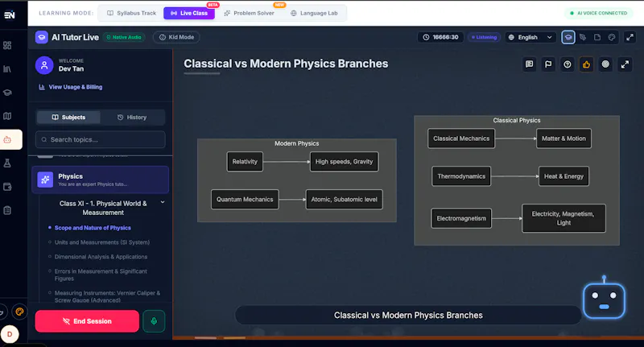Click the High speeds, Gravity node
644x347 pixels.
345,162
